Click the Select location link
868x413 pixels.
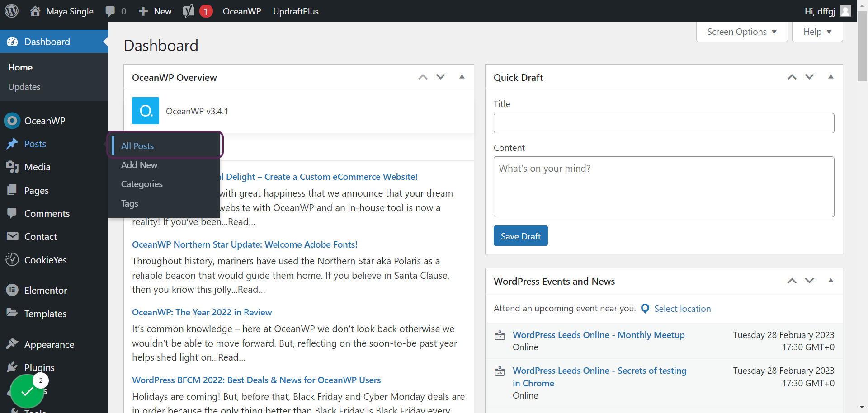click(x=682, y=309)
